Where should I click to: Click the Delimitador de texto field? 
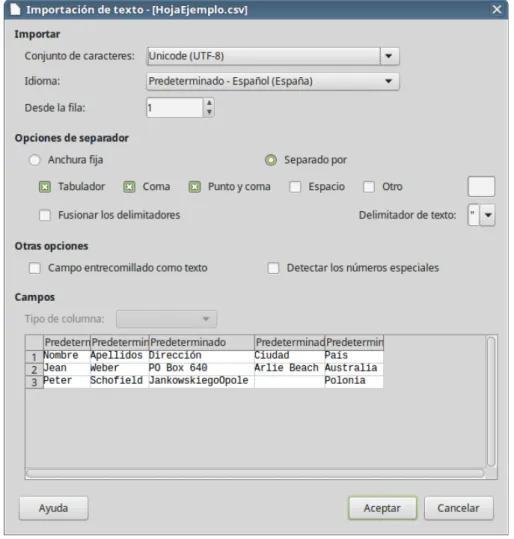pos(474,215)
